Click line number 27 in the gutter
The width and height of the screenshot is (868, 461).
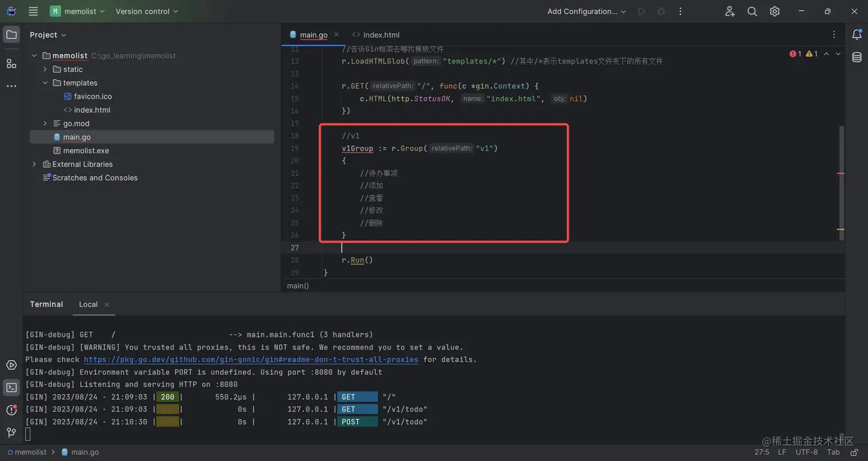tap(294, 247)
